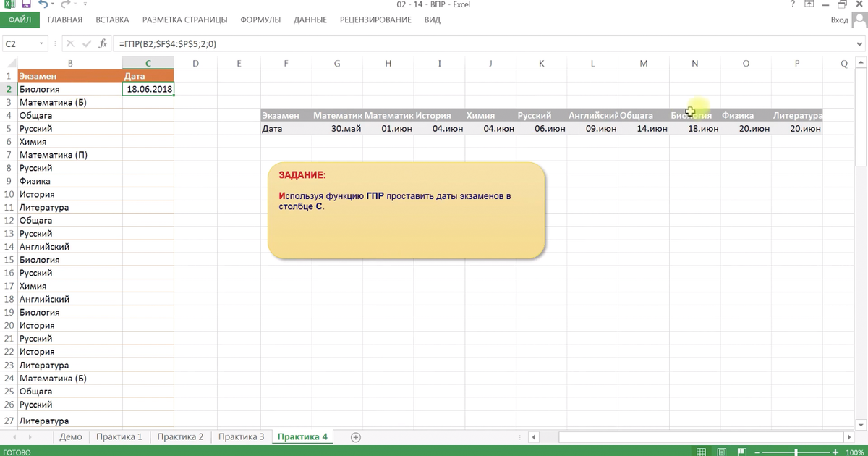
Task: Click the Физика header in lookup table
Action: click(746, 115)
